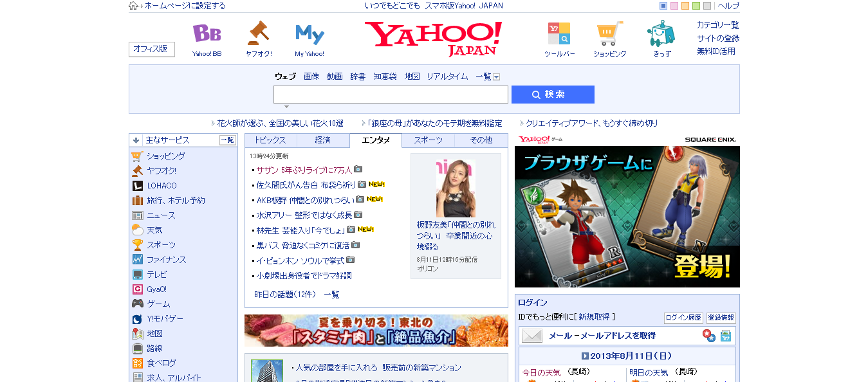
Task: Open the 新規取得 link
Action: click(x=594, y=317)
